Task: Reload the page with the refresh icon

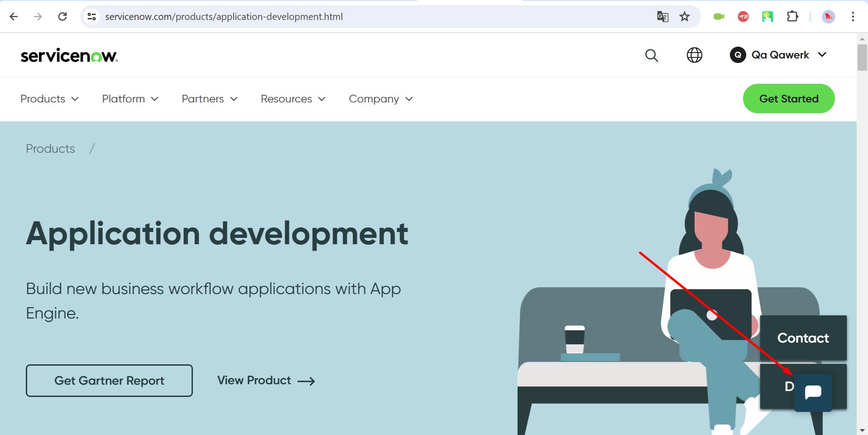Action: click(x=62, y=17)
